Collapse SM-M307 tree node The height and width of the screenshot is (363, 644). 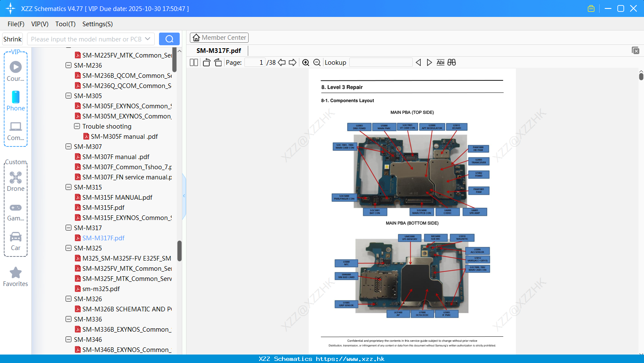(x=68, y=146)
